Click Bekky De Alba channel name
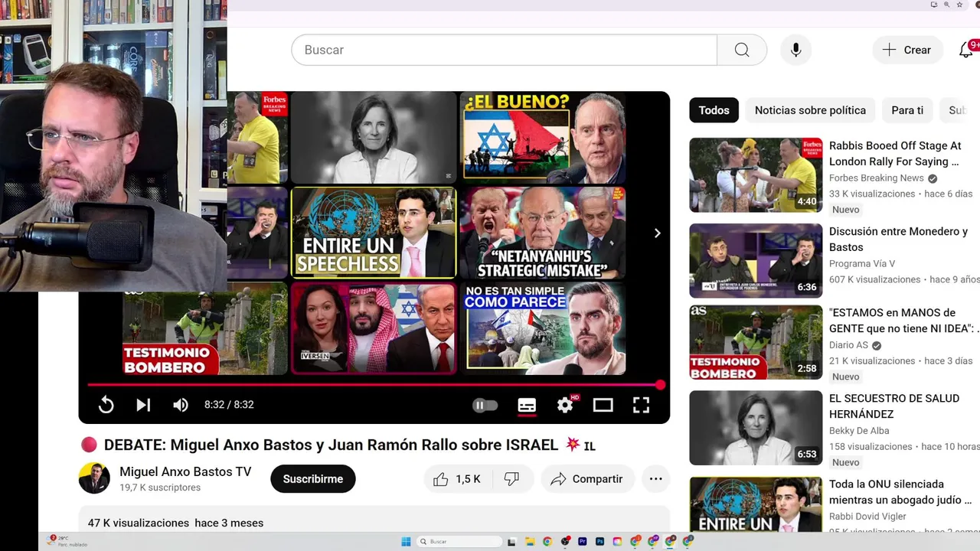The width and height of the screenshot is (980, 551). 859,431
